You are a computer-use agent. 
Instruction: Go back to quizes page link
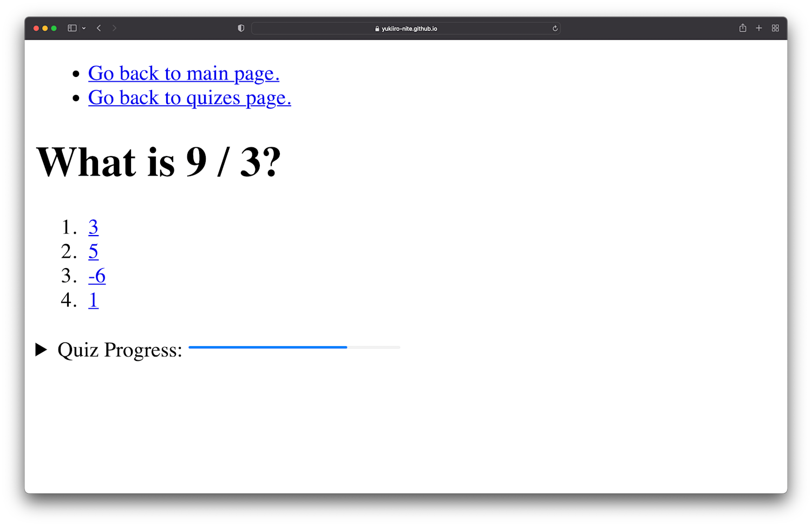189,98
